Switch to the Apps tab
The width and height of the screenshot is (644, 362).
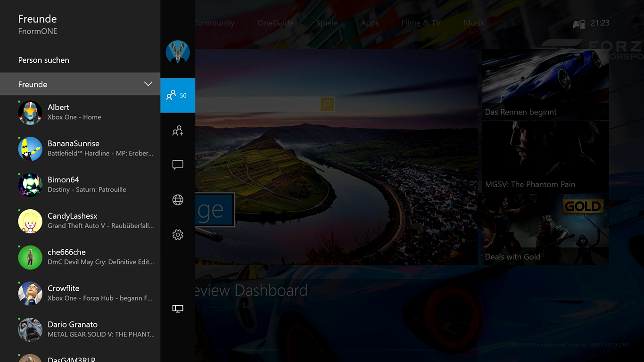[370, 23]
